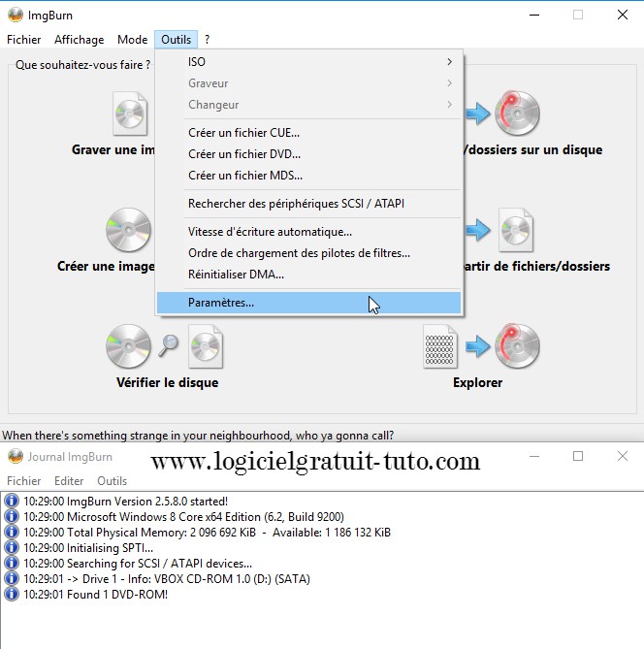644x649 pixels.
Task: Close the Journal ImgBurn window
Action: [x=622, y=456]
